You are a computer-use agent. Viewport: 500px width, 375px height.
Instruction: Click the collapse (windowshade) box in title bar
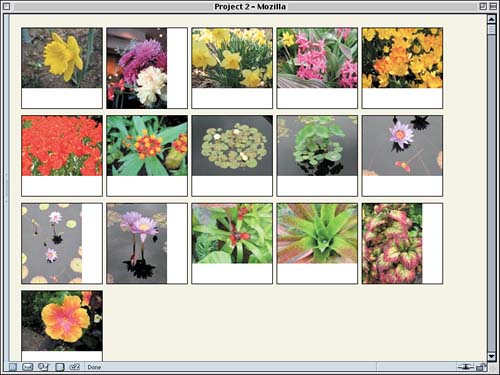493,6
